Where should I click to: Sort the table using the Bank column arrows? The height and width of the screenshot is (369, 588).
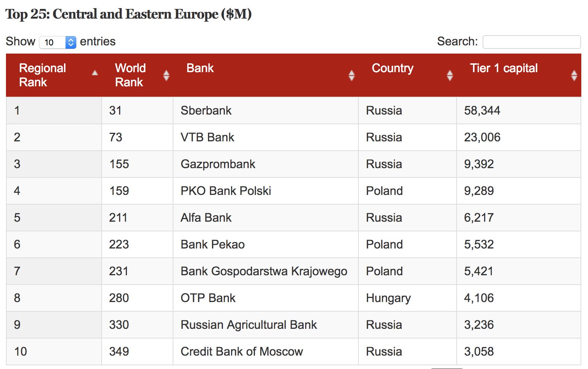coord(351,76)
